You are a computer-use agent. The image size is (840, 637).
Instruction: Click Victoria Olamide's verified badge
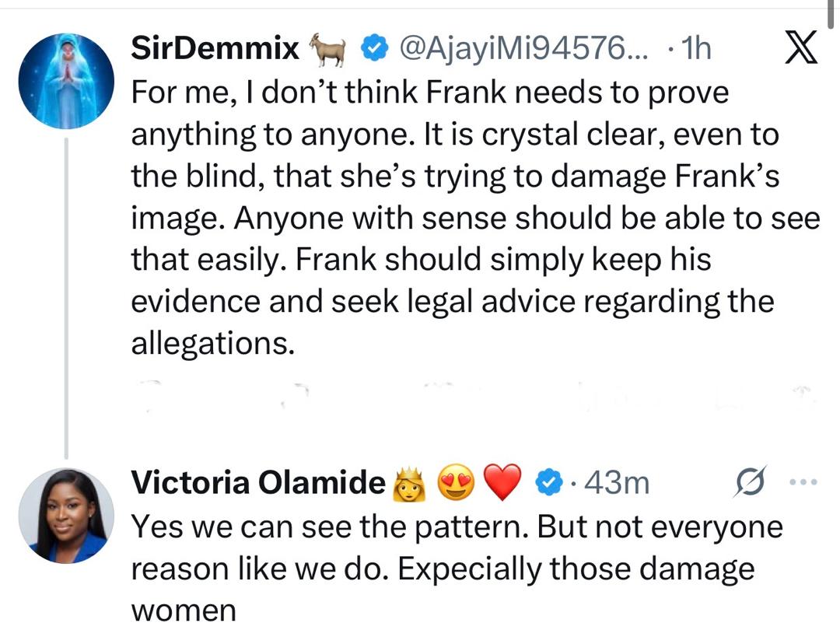550,482
